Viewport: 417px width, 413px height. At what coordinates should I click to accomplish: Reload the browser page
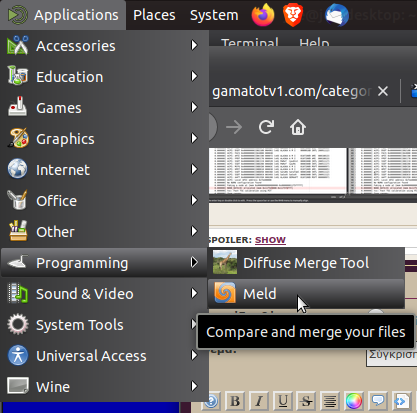tap(266, 127)
